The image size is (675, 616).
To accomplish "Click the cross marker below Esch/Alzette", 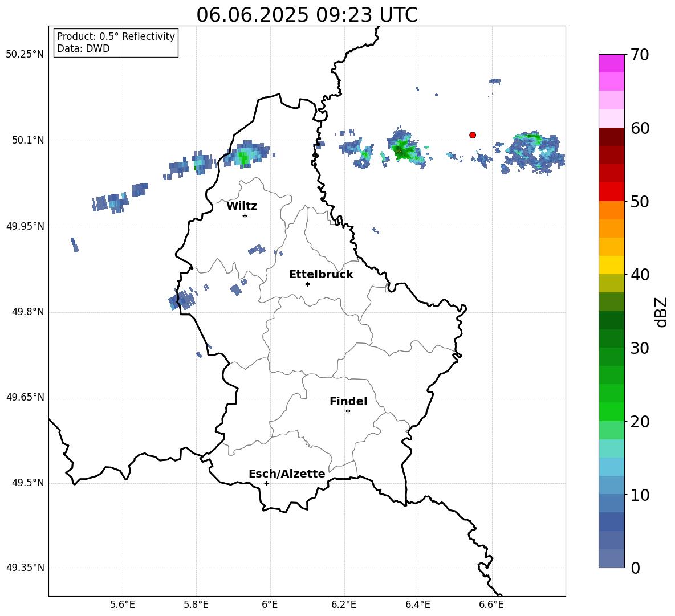I will tap(266, 483).
